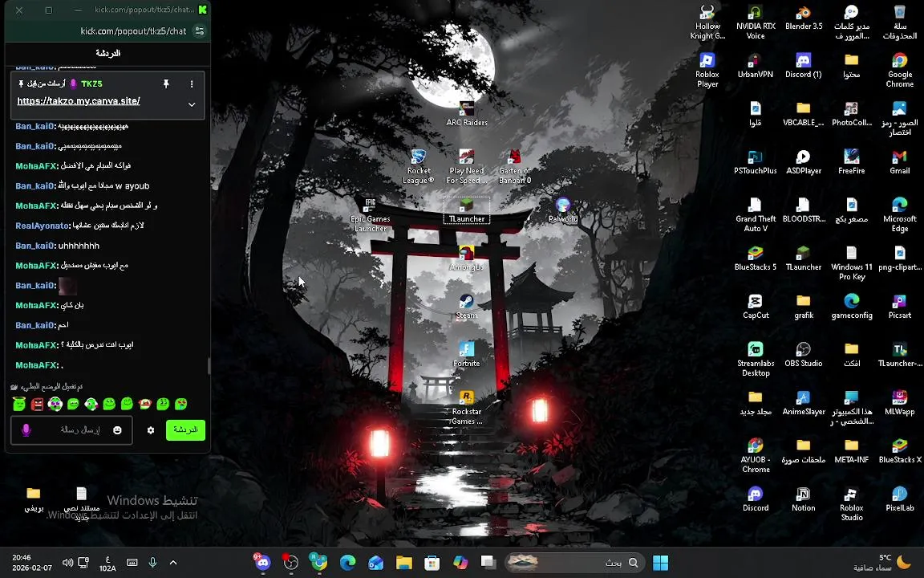Launch FreeFire desktop icon
The width and height of the screenshot is (924, 578).
click(852, 161)
